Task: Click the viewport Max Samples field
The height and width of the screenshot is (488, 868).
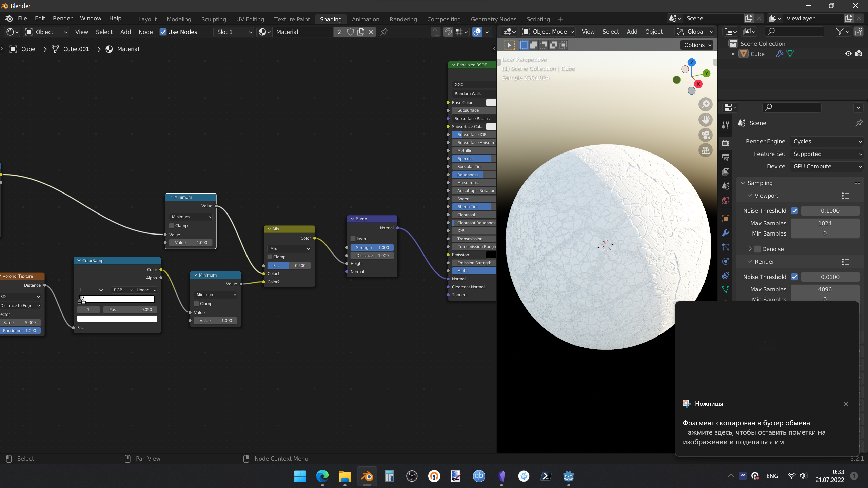Action: [824, 223]
